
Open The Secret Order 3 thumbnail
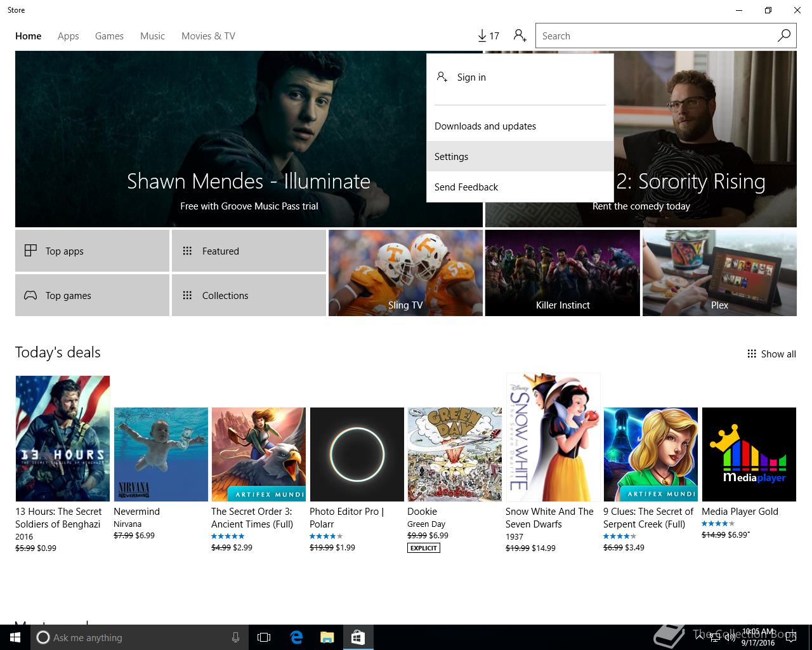(259, 454)
